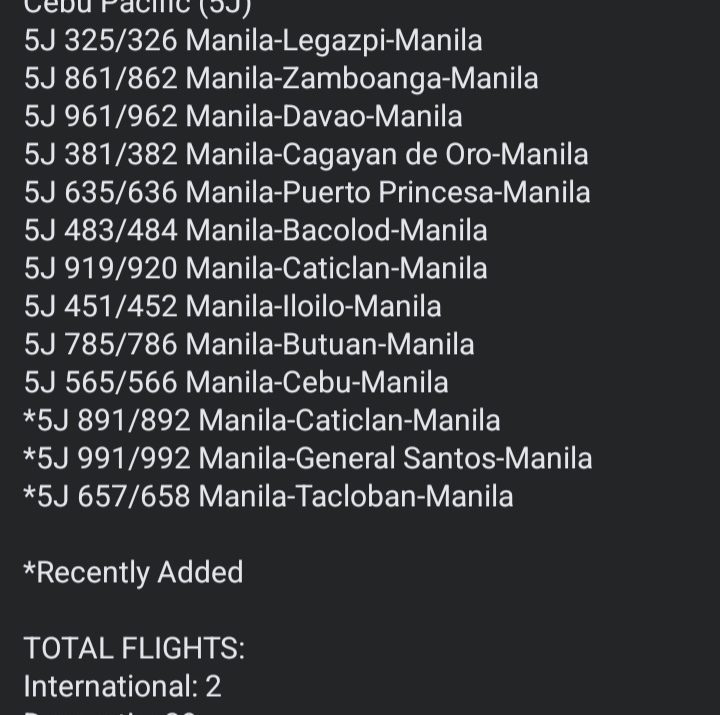
Task: Select the Manila-Tacloban-Manila flight line
Action: [355, 497]
